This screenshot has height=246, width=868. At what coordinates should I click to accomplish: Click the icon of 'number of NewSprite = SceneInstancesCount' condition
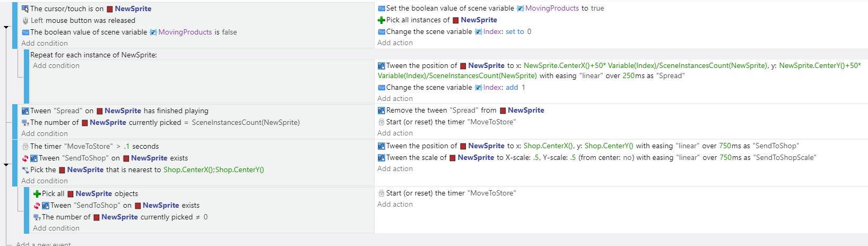[x=25, y=123]
